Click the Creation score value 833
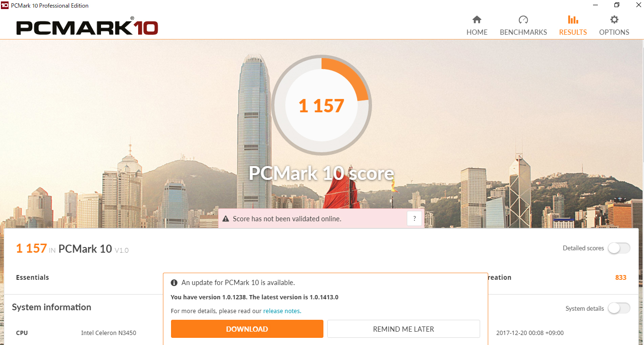This screenshot has height=345, width=644. (x=621, y=277)
